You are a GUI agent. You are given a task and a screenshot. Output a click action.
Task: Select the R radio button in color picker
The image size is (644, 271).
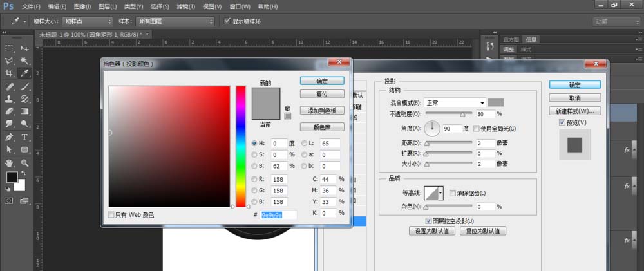[254, 179]
